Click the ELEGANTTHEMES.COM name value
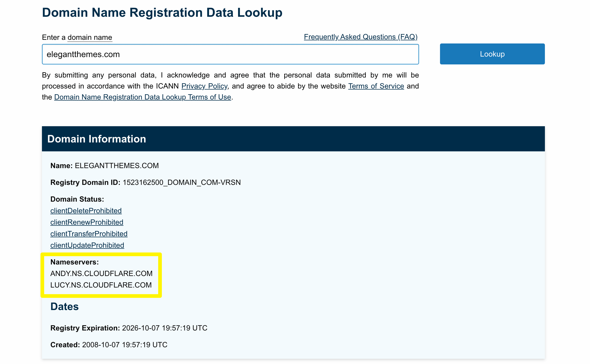 coord(116,166)
